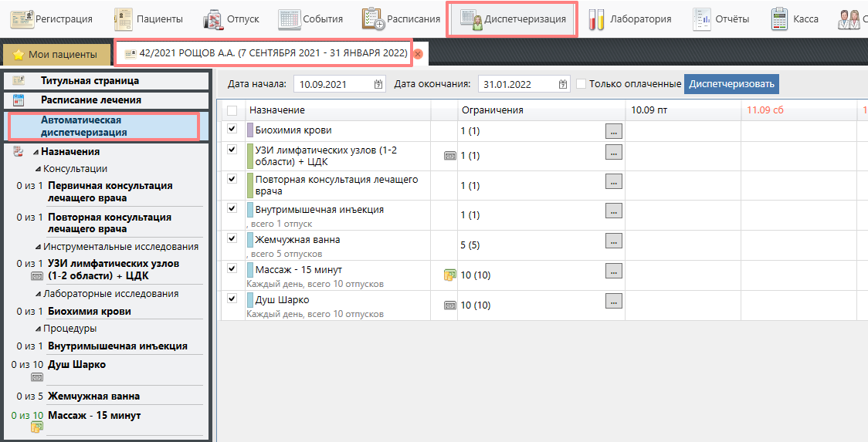Click the Дата начала date field
Screen dimensions: 868x442
333,84
